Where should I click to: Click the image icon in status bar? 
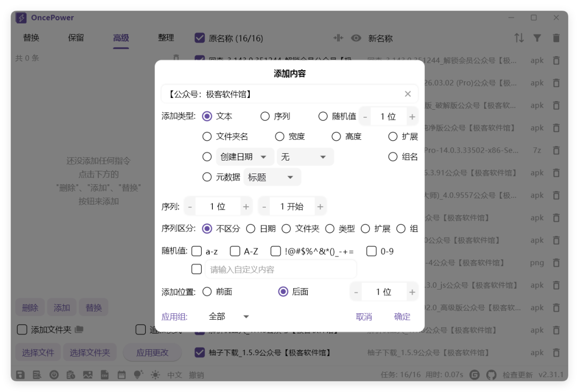(88, 375)
